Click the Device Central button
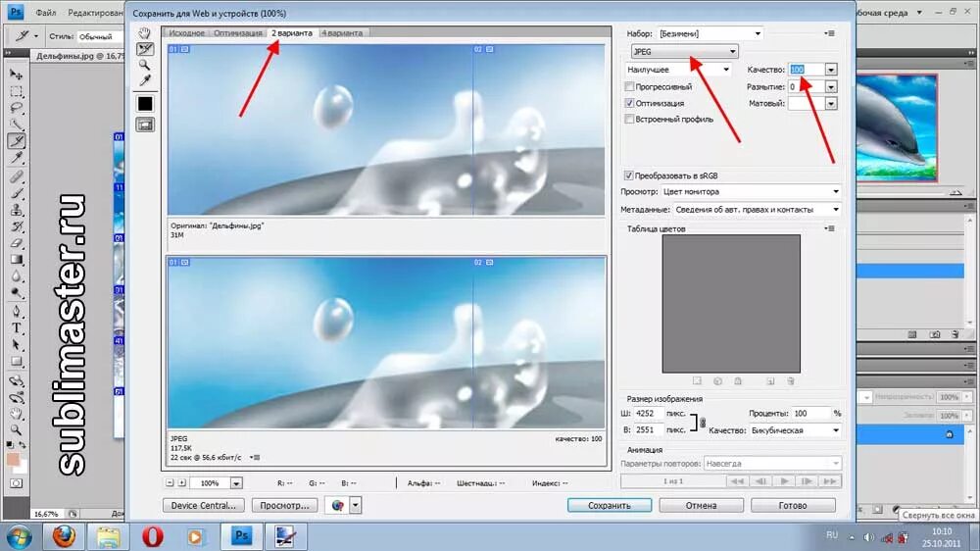The height and width of the screenshot is (551, 980). 204,505
